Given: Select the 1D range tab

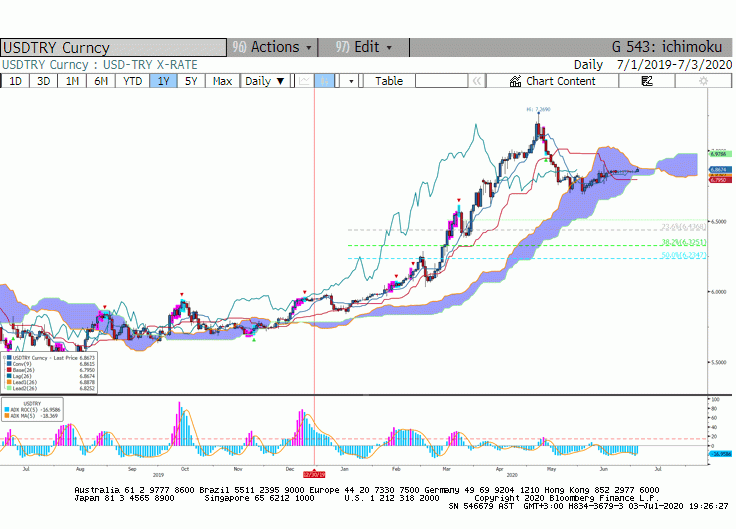Looking at the screenshot, I should pos(15,81).
